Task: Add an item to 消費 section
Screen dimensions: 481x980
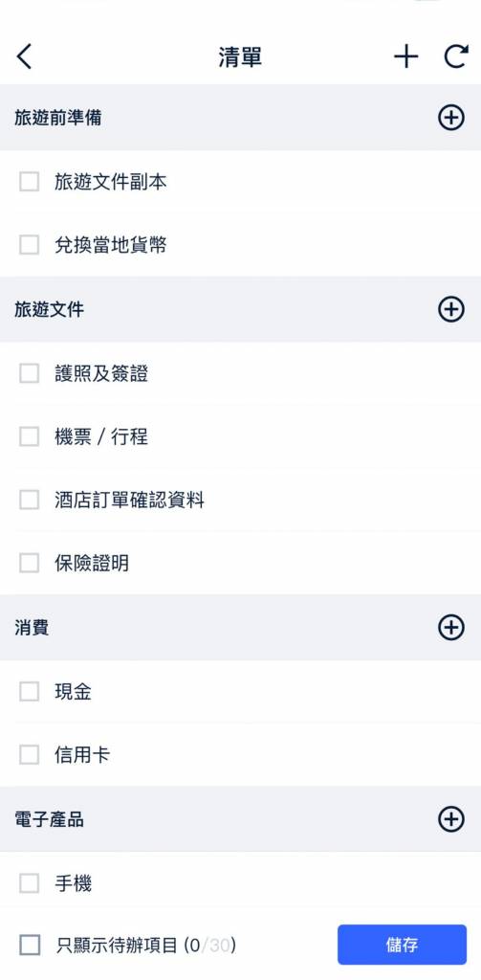Action: [451, 628]
